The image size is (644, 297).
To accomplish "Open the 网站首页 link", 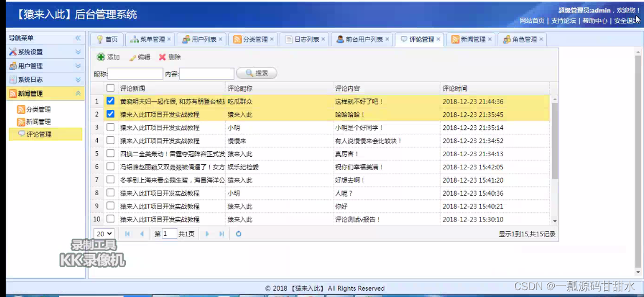I will click(532, 21).
